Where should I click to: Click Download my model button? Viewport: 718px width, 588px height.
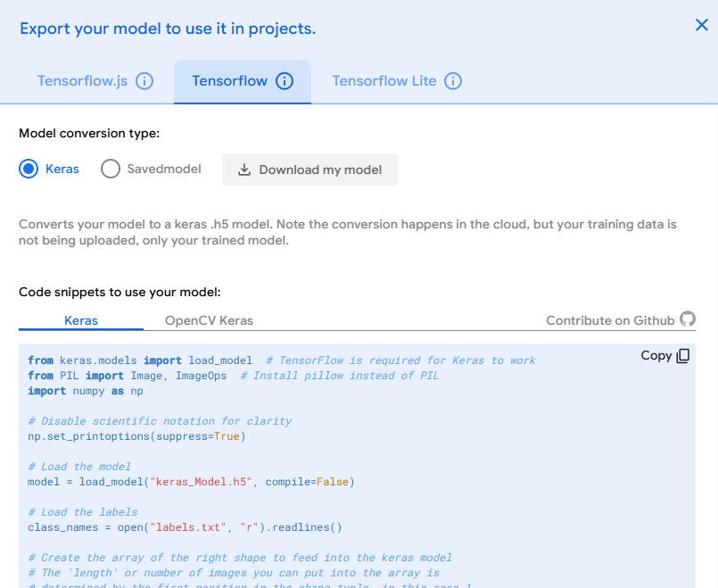pos(309,170)
